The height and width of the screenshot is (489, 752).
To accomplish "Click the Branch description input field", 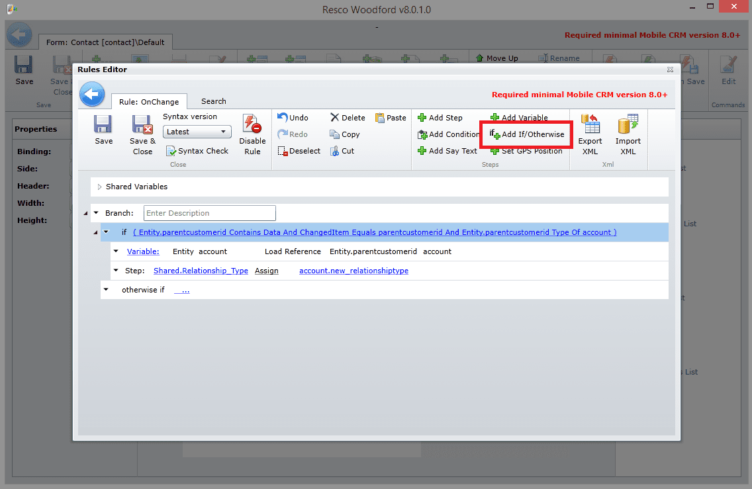I will coord(209,213).
